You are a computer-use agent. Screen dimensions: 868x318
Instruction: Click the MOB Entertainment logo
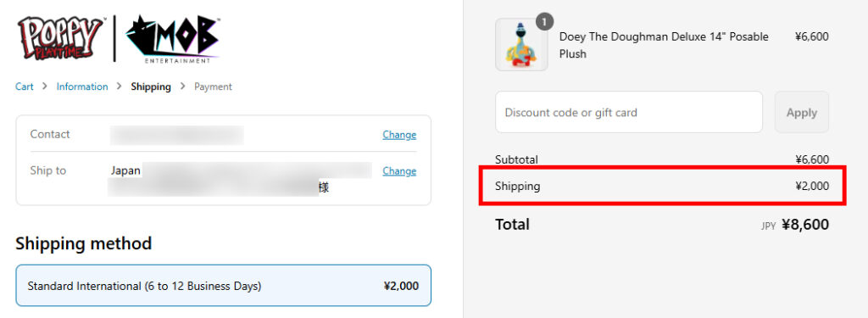(173, 39)
